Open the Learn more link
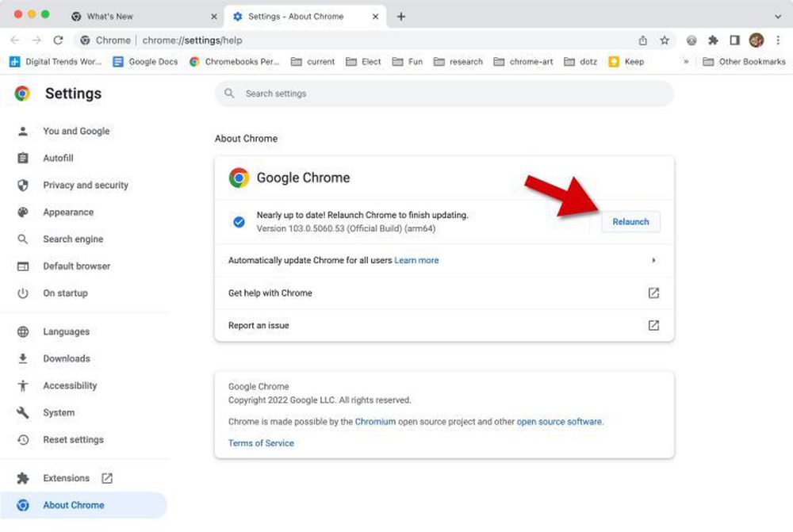 click(416, 259)
